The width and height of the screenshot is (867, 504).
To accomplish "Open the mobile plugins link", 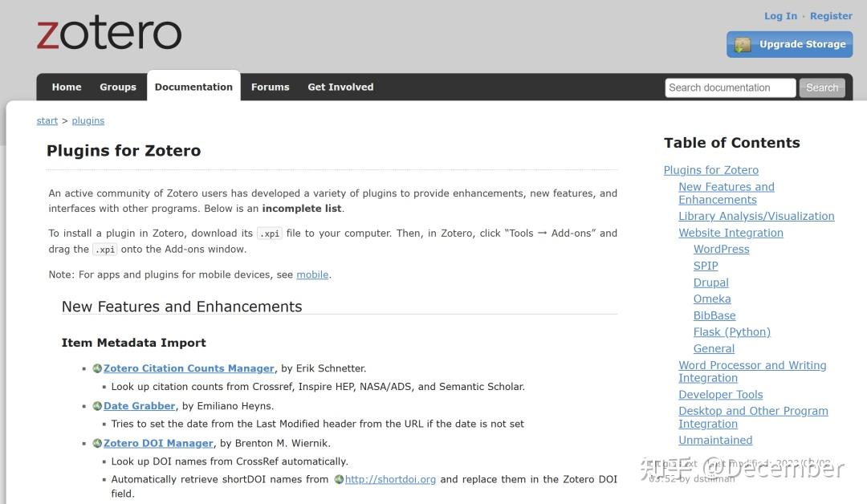I will point(312,274).
